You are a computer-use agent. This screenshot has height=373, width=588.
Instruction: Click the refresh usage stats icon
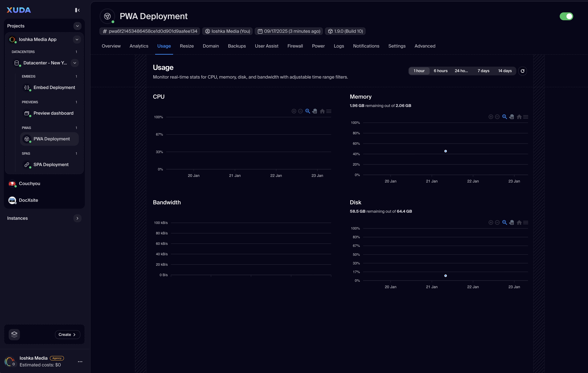click(x=522, y=71)
